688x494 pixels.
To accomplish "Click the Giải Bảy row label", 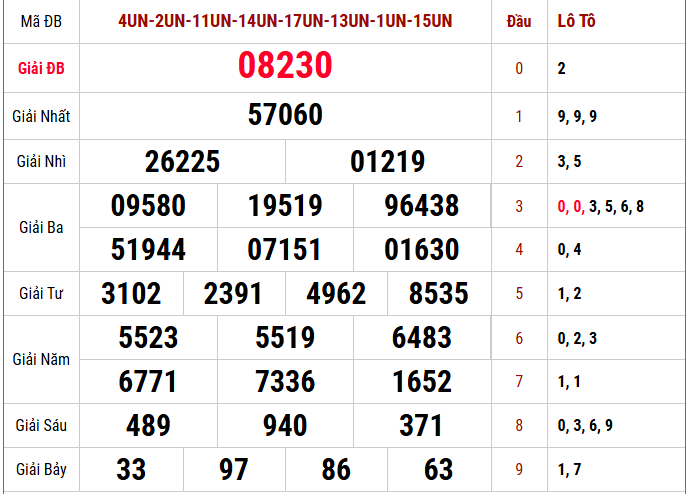I will [x=41, y=469].
